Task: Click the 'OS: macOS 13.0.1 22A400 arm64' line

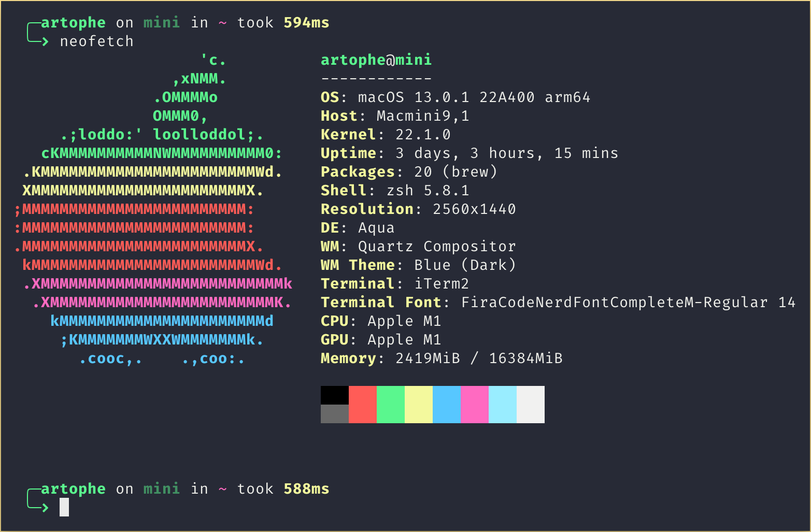Action: pyautogui.click(x=456, y=97)
